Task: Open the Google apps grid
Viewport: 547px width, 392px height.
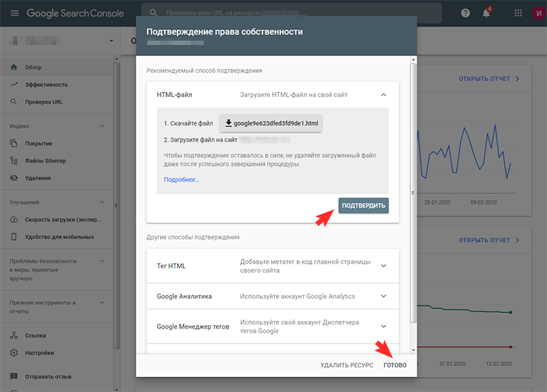Action: (x=518, y=13)
